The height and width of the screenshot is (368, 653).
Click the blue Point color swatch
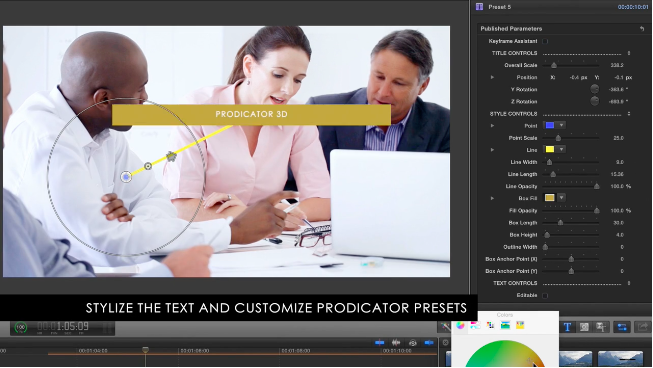coord(550,125)
